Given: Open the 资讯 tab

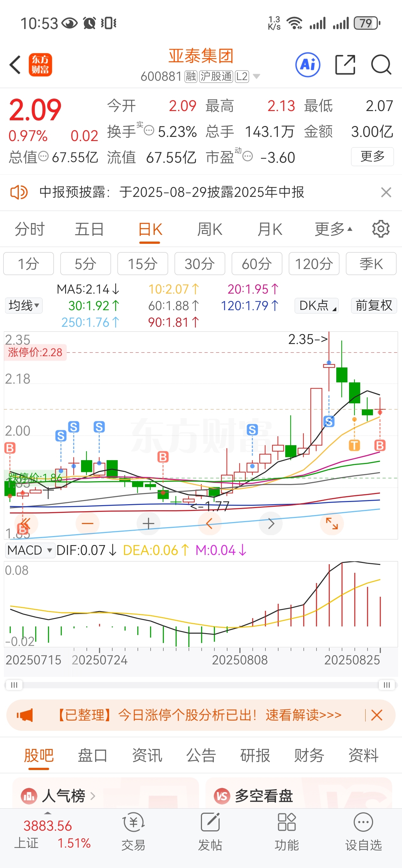Looking at the screenshot, I should (147, 755).
